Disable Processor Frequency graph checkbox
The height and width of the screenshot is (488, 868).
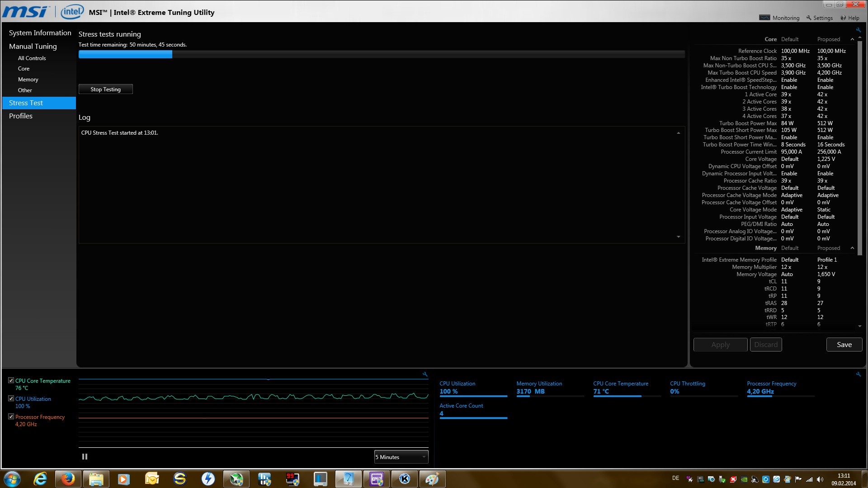click(11, 417)
